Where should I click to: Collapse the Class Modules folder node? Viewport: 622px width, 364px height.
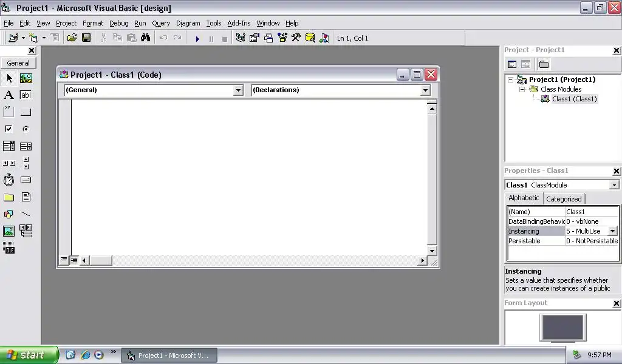point(522,90)
